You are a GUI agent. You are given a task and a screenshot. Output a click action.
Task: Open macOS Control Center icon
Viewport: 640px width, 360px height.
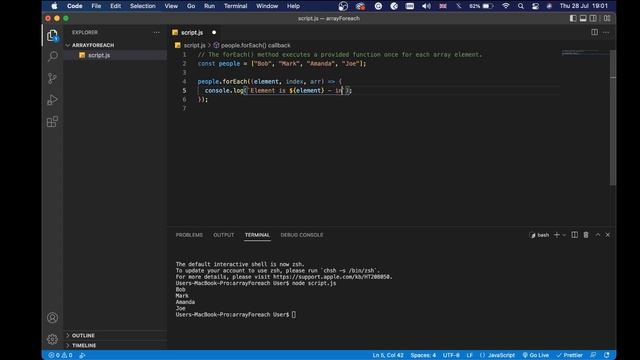[535, 6]
